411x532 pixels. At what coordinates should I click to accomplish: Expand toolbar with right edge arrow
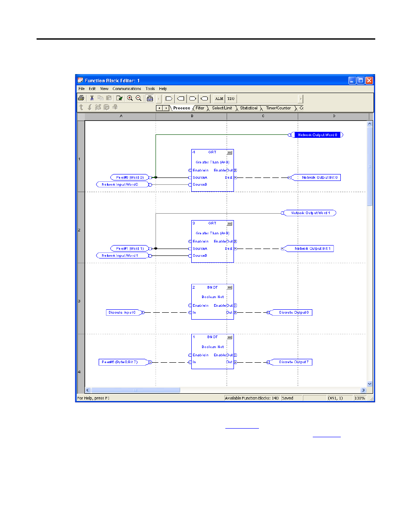[300, 99]
